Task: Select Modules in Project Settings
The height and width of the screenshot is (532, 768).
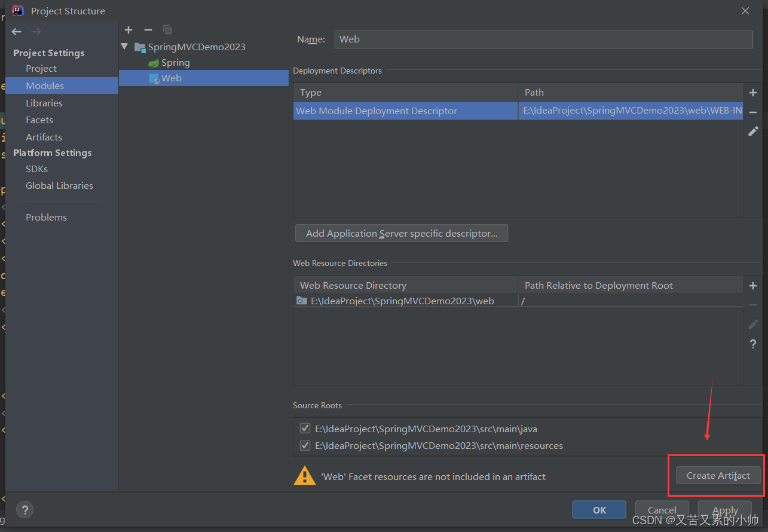Action: [x=62, y=85]
